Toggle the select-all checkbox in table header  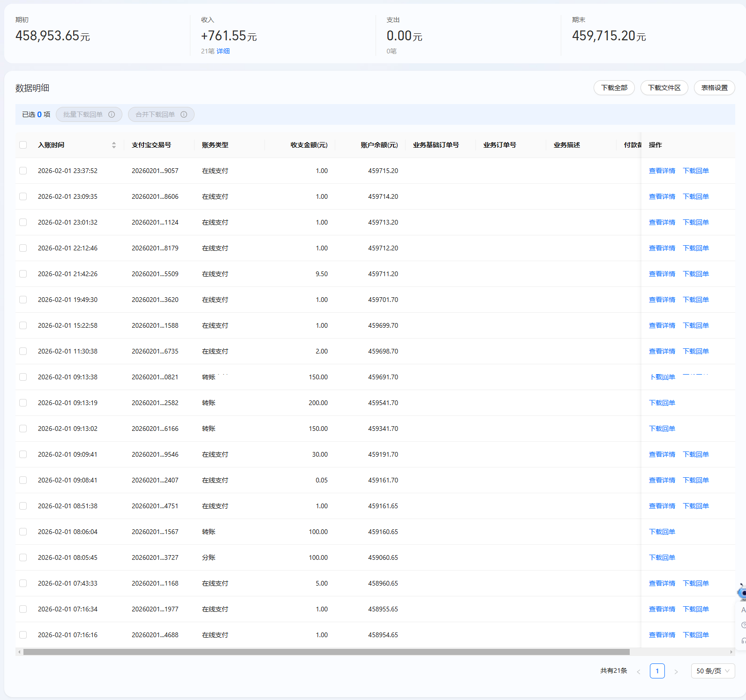point(23,145)
